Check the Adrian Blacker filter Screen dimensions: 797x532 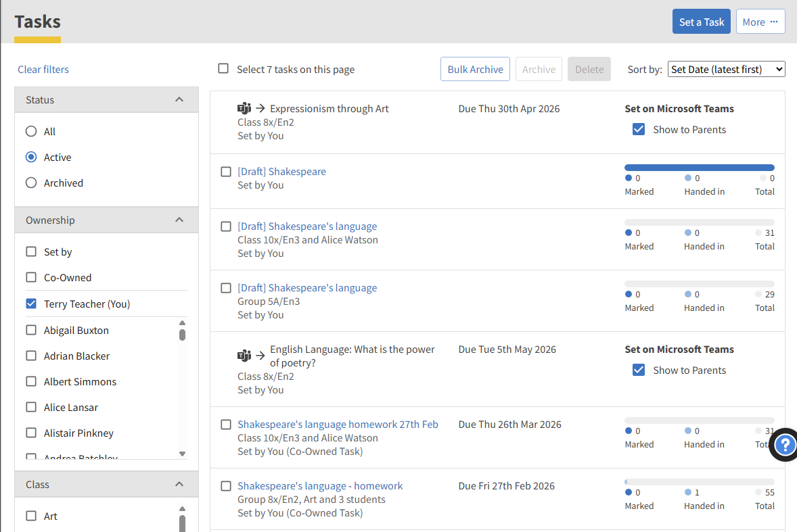(31, 356)
